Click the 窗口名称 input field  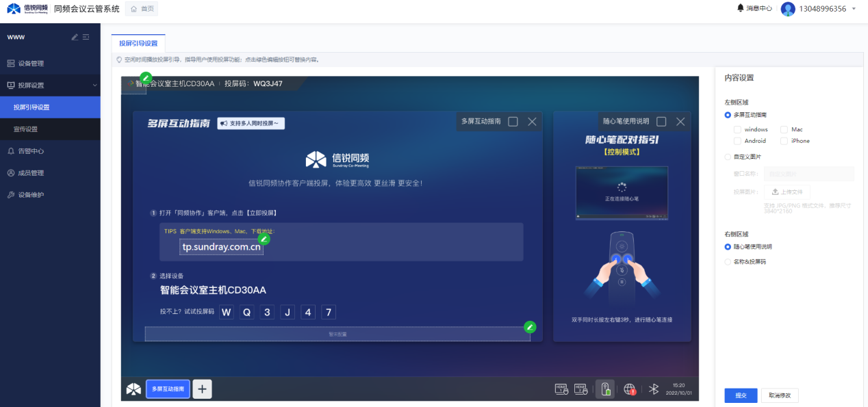808,174
